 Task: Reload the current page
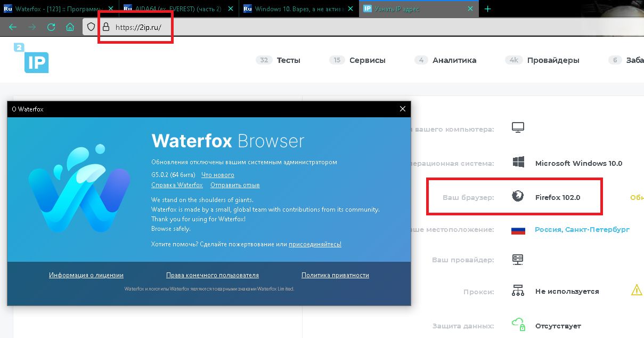tap(51, 27)
